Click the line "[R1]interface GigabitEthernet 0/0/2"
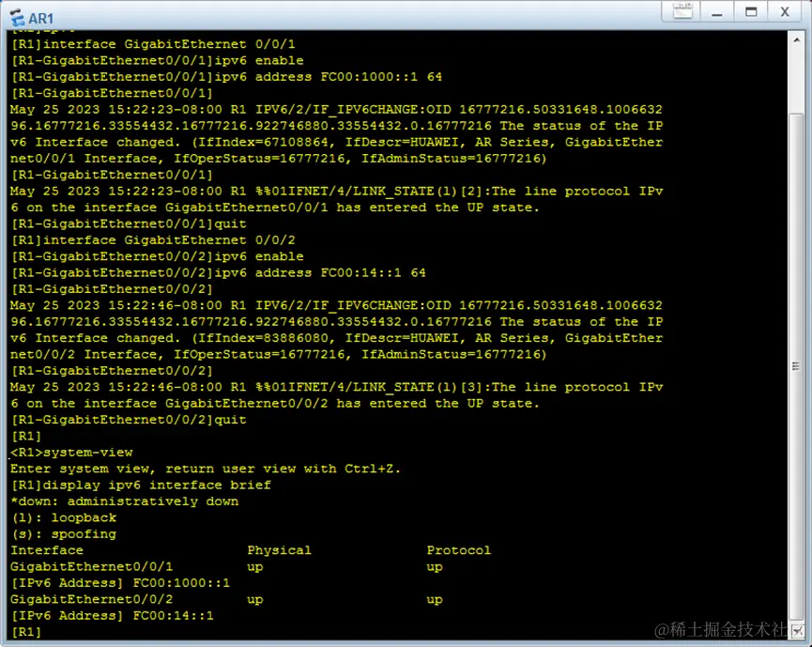Viewport: 812px width, 647px height. (x=153, y=239)
